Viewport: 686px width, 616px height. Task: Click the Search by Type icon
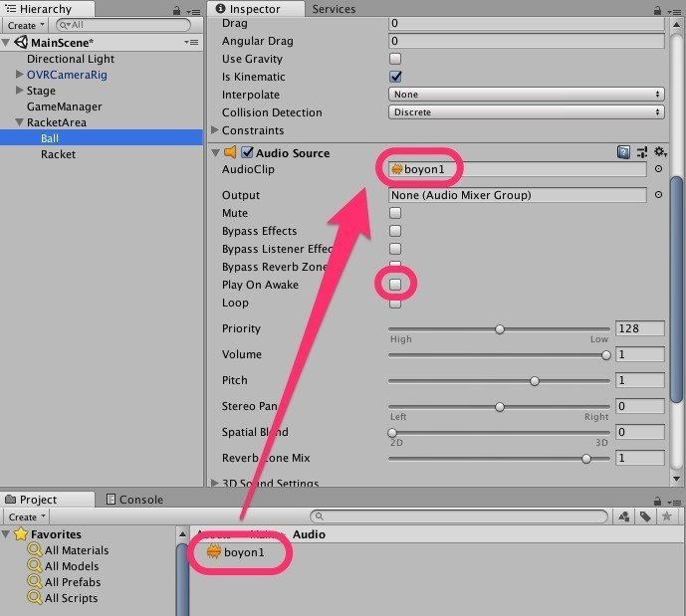624,516
